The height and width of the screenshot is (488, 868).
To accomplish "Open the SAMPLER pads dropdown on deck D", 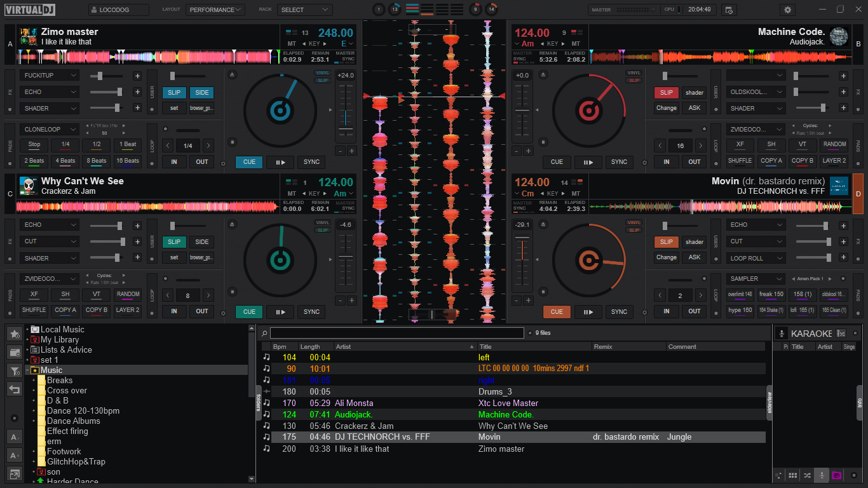I will click(x=756, y=278).
